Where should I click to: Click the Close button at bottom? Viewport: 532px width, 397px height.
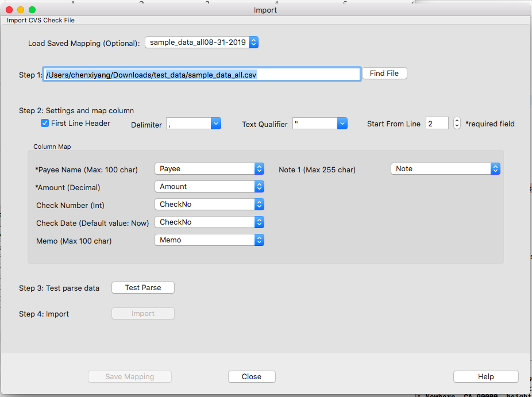click(252, 377)
